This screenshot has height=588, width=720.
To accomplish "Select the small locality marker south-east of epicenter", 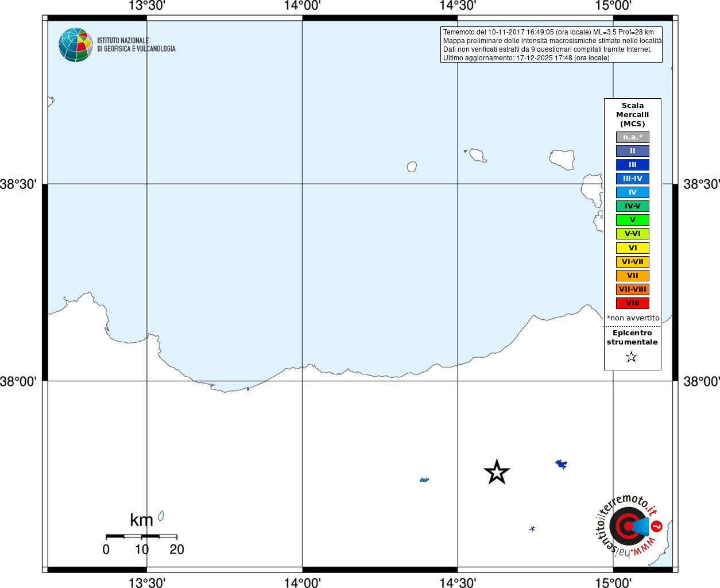I will [532, 528].
